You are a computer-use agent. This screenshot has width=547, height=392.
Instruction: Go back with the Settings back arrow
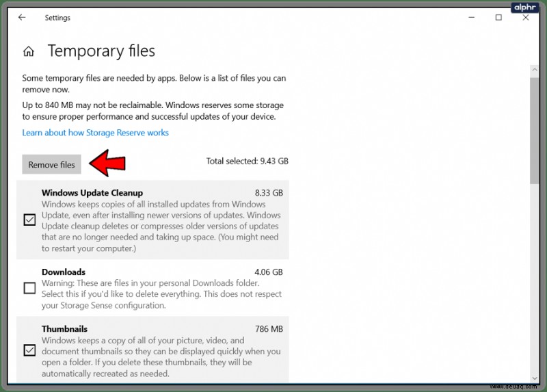click(22, 18)
